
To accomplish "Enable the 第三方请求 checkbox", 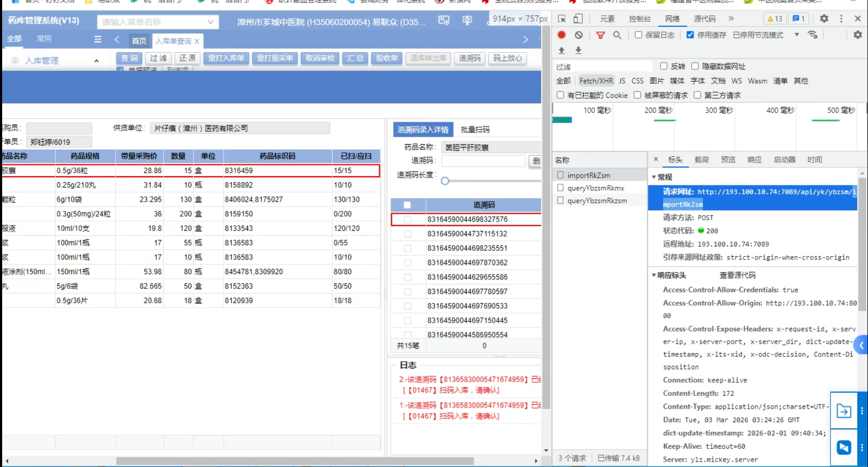I will (x=697, y=95).
